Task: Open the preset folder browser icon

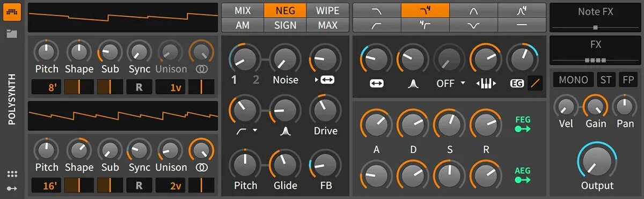Action: point(12,34)
